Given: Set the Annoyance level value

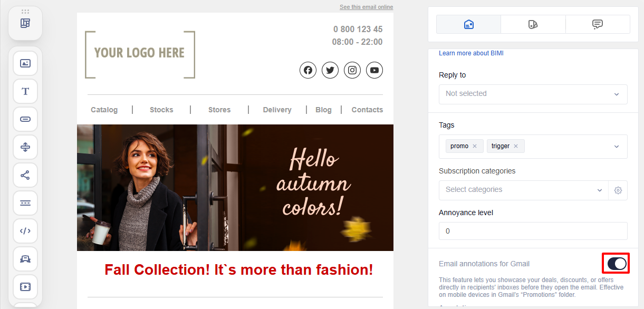Looking at the screenshot, I should click(533, 231).
